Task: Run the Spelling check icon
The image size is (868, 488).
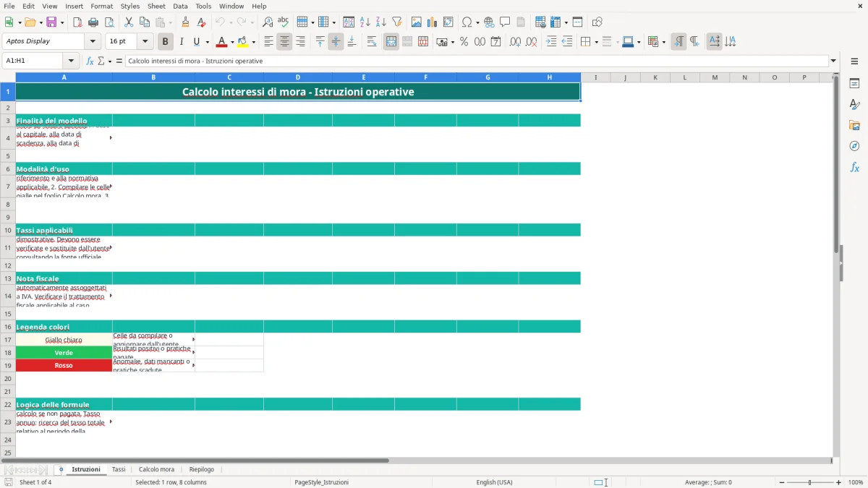Action: (x=284, y=22)
